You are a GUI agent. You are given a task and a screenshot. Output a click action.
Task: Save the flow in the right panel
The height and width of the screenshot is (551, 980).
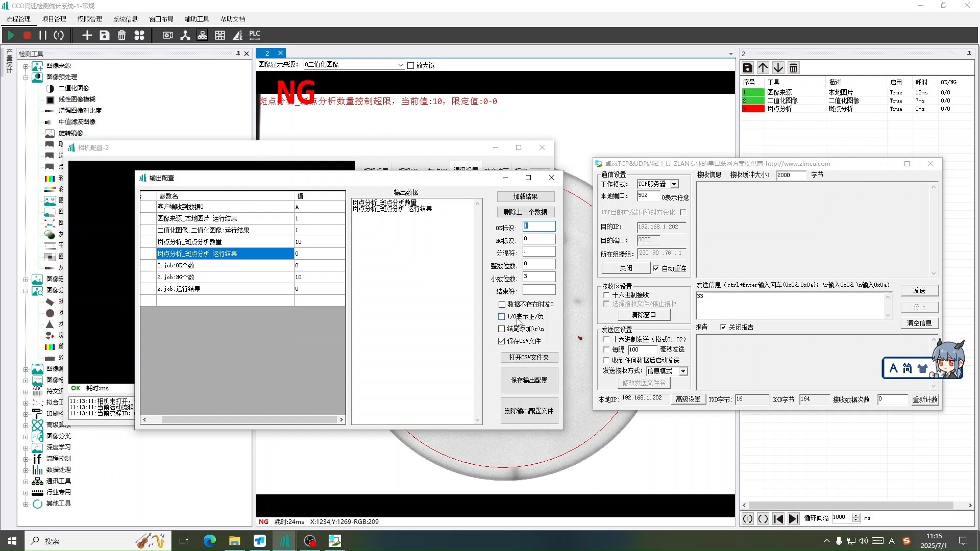(748, 68)
